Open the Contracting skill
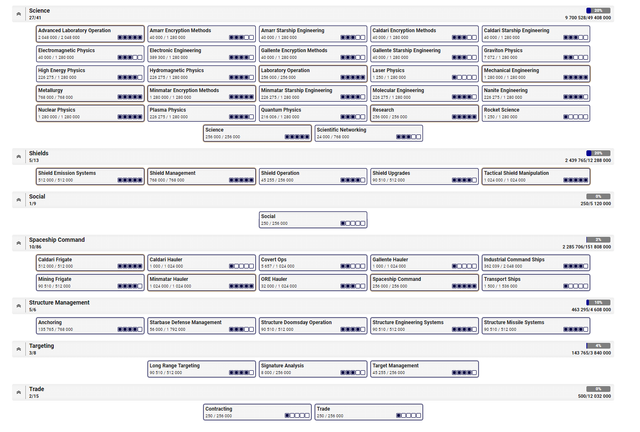The width and height of the screenshot is (640, 432). [x=258, y=412]
